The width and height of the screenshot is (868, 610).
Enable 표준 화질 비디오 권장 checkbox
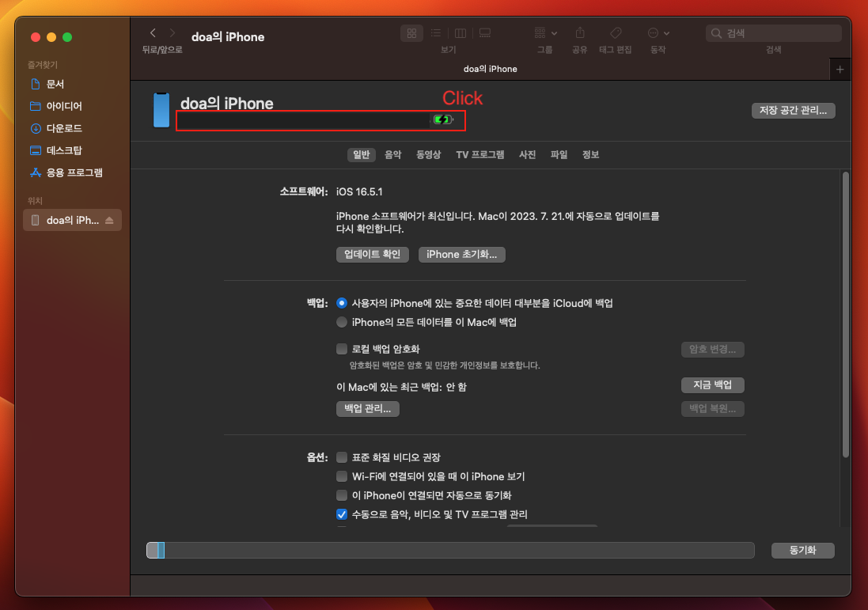click(342, 457)
